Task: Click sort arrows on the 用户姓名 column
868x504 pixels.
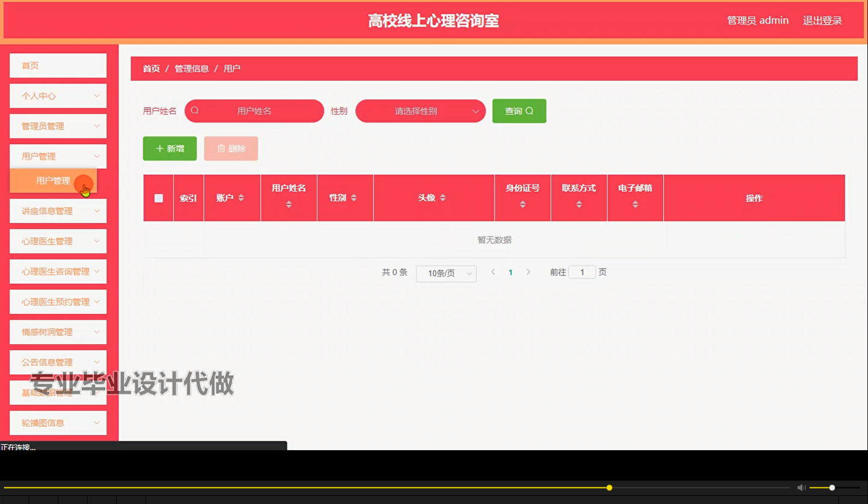Action: [289, 205]
